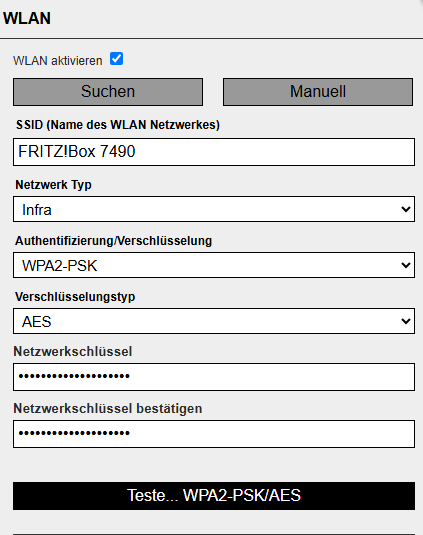Click the Netzwerk Typ label
423x535 pixels.
tap(54, 185)
